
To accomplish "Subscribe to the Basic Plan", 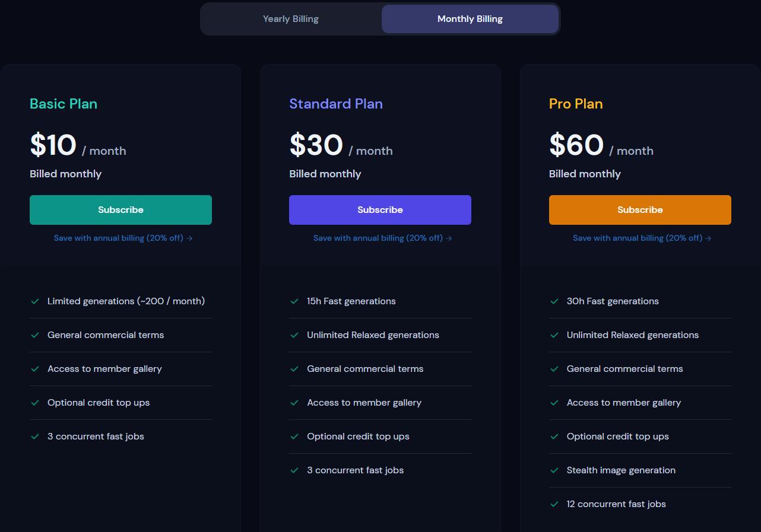I will point(121,210).
